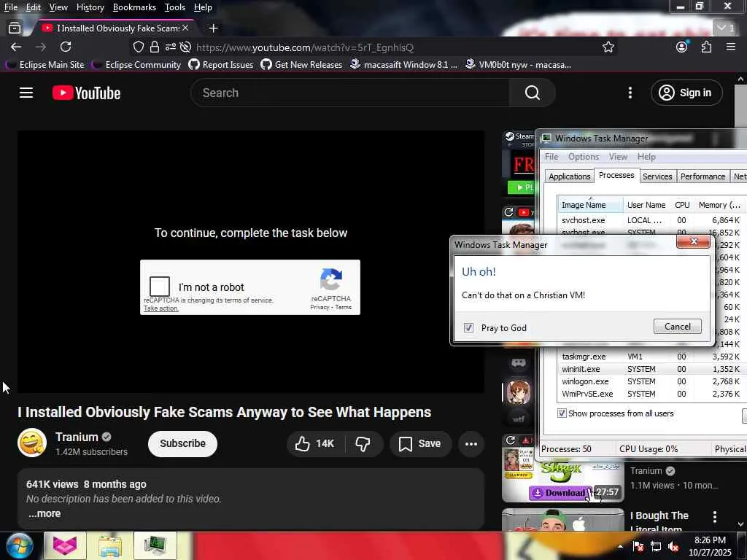The height and width of the screenshot is (560, 747).
Task: Click the shield tracking protection icon
Action: click(138, 47)
